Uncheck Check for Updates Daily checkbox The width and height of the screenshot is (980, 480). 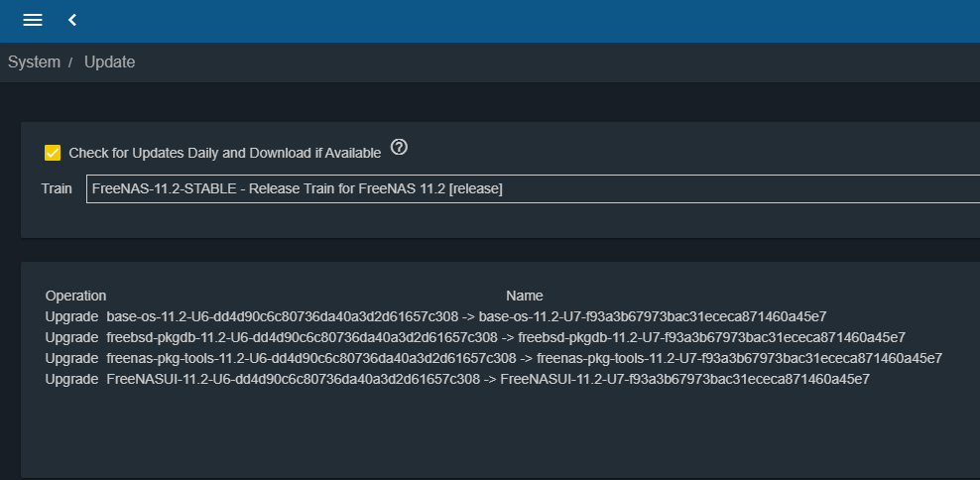(53, 153)
